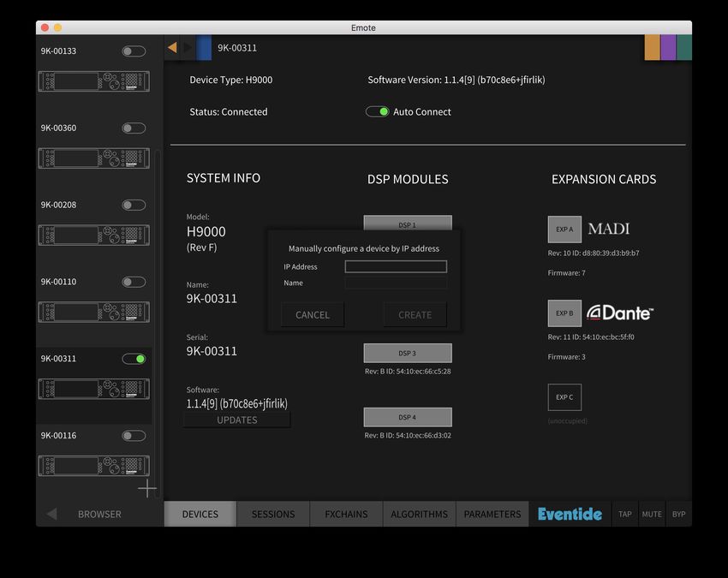Click the 9K-00133 device name label

[58, 51]
